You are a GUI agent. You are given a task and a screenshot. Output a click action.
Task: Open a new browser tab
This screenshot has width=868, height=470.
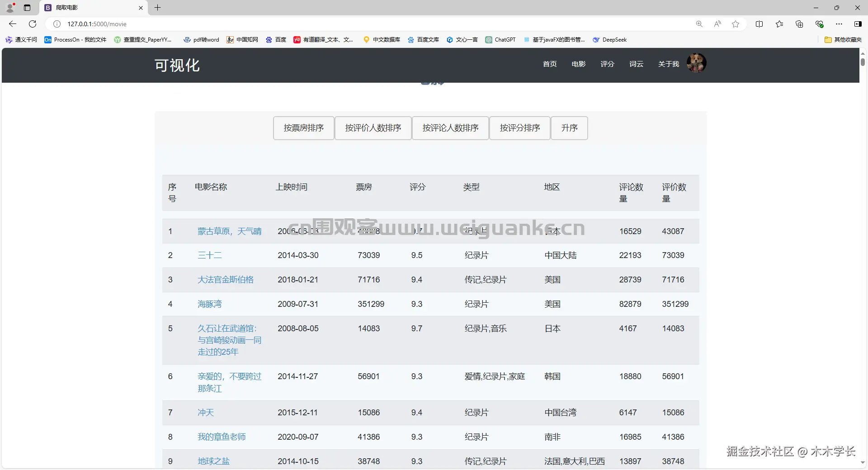[x=157, y=8]
